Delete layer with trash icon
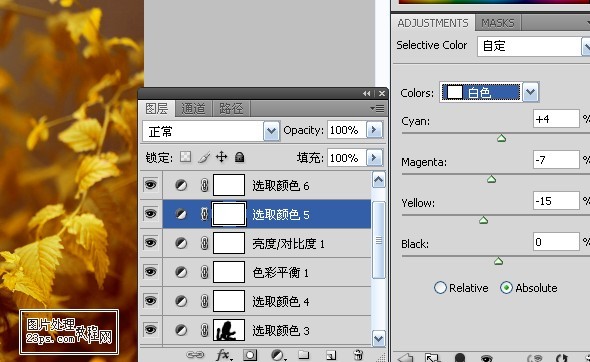 [358, 354]
